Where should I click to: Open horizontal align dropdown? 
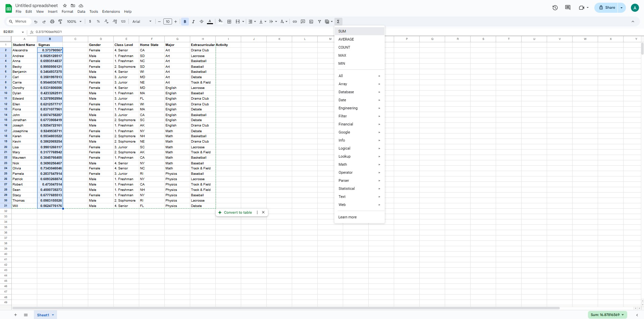pyautogui.click(x=252, y=21)
